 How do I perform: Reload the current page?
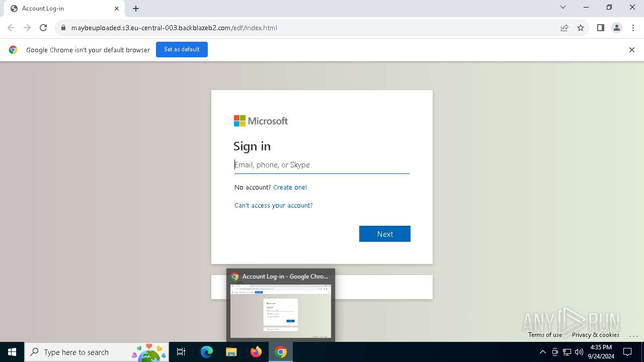click(43, 28)
